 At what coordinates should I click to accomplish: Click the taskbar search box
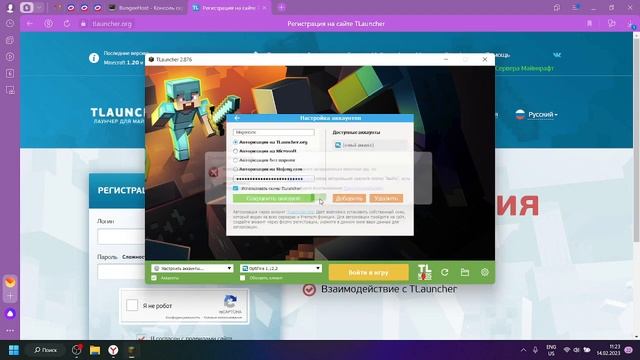45,350
